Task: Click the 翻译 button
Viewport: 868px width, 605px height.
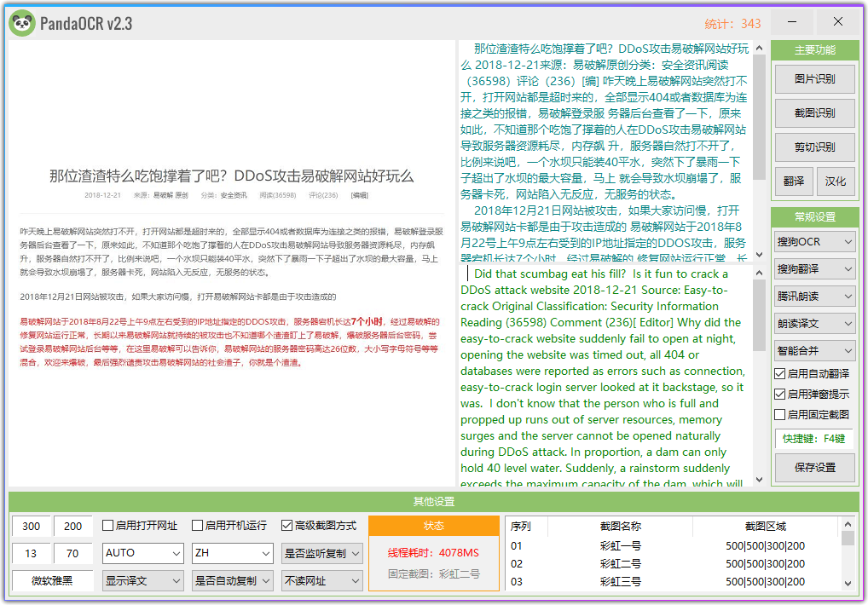Action: click(793, 181)
